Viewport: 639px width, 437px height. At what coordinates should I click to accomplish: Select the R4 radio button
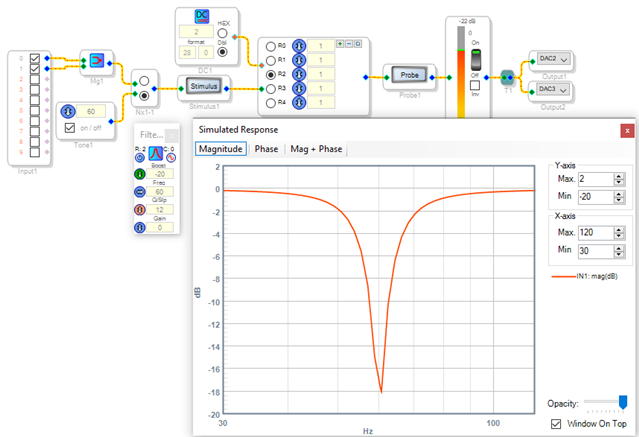(271, 103)
